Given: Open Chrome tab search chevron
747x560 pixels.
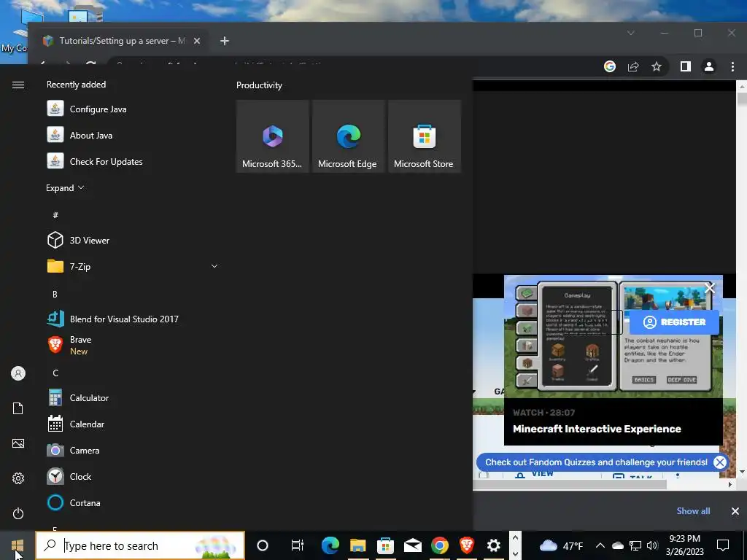Looking at the screenshot, I should click(x=631, y=33).
